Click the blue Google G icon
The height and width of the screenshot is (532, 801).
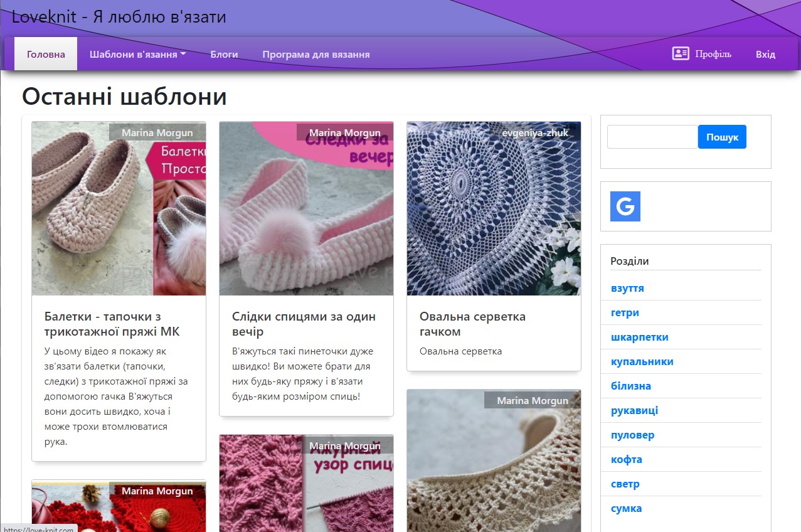625,206
